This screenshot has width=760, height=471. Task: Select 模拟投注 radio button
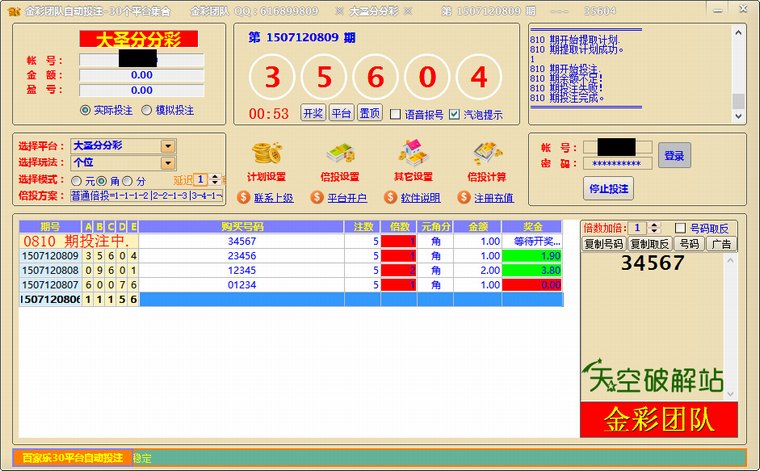pos(147,111)
